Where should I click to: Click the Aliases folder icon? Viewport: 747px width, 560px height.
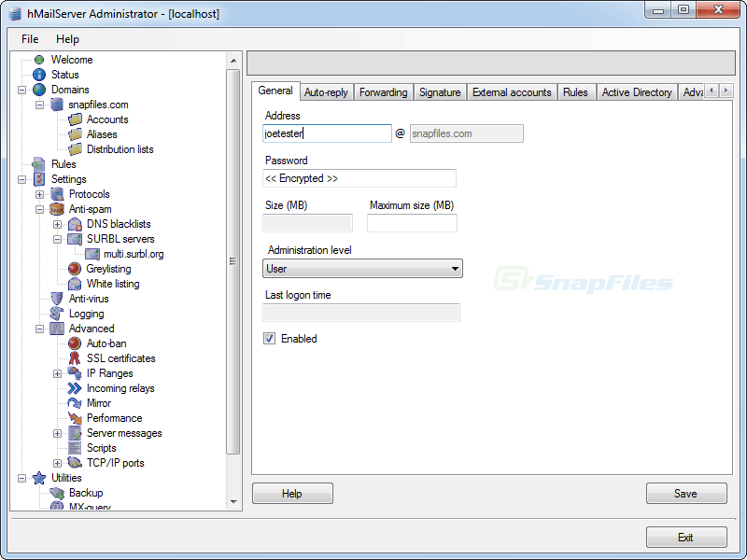[75, 134]
